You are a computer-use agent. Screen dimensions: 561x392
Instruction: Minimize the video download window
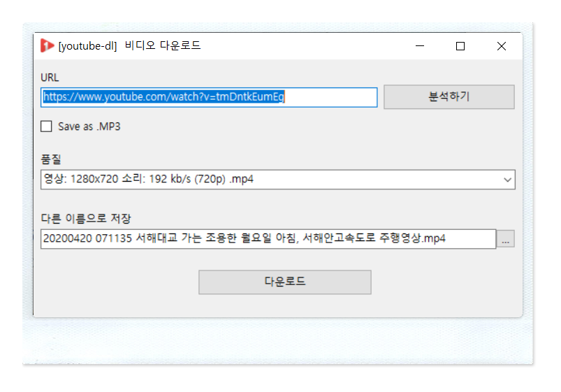(x=420, y=46)
